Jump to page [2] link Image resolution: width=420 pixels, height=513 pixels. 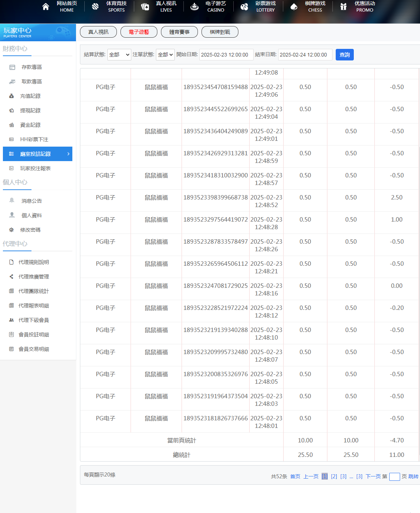[x=334, y=476]
